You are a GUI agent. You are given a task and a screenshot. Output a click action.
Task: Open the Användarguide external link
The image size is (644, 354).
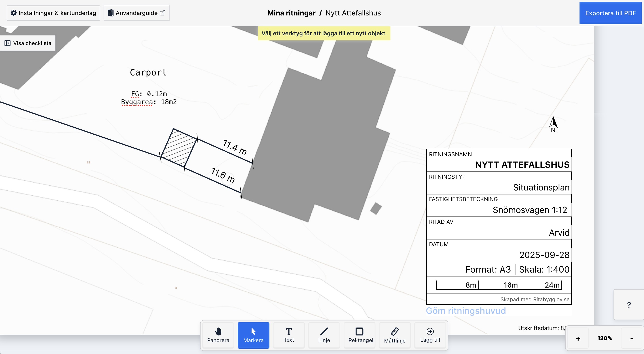click(136, 13)
